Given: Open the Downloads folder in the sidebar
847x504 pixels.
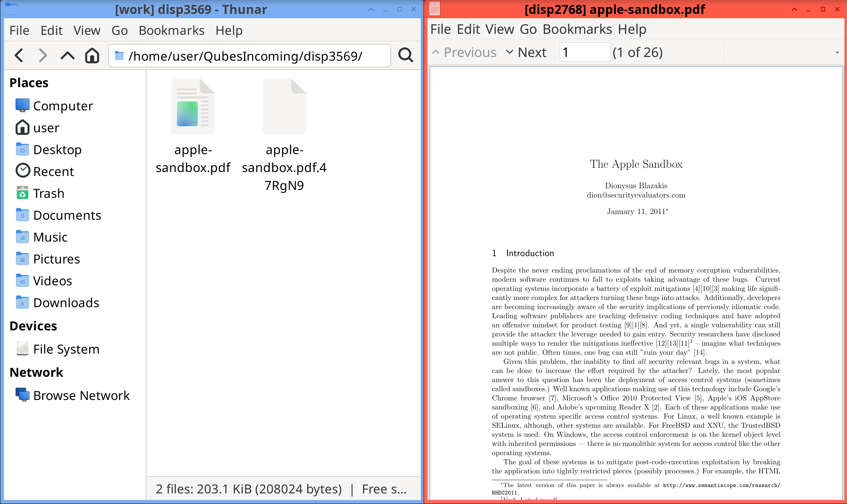Looking at the screenshot, I should click(66, 303).
